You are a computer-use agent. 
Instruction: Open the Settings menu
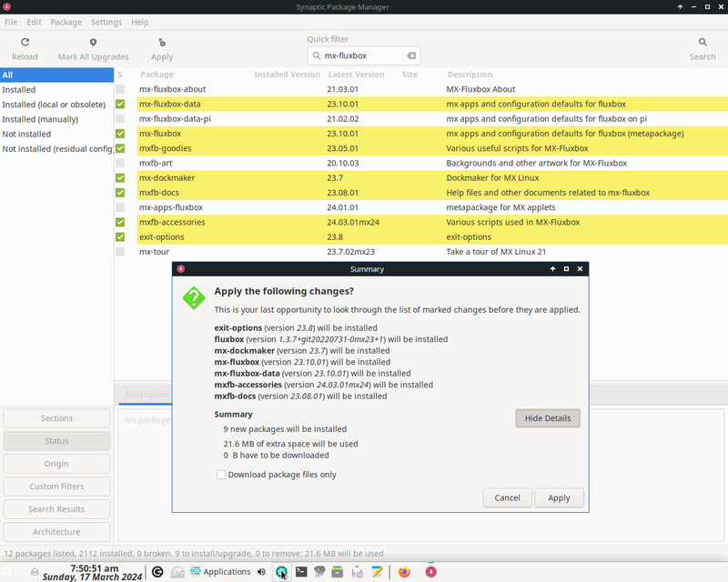(x=106, y=22)
